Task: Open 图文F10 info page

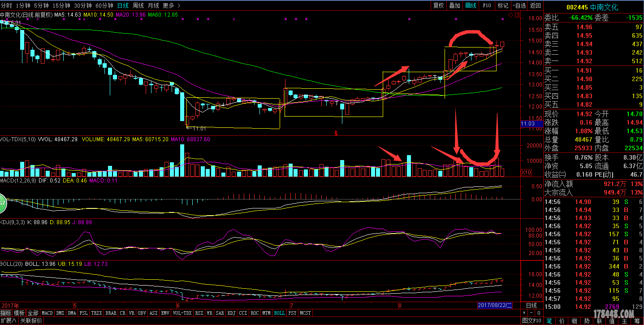Action: (x=532, y=321)
